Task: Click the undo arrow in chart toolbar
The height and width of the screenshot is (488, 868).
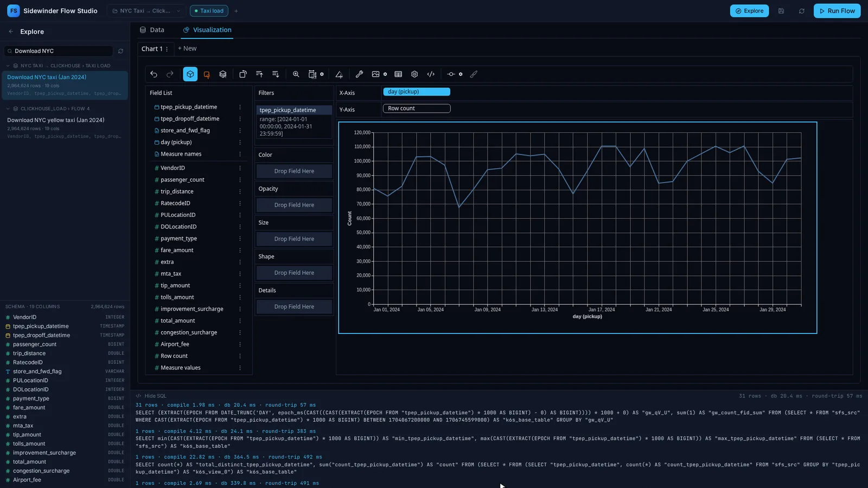Action: [154, 74]
